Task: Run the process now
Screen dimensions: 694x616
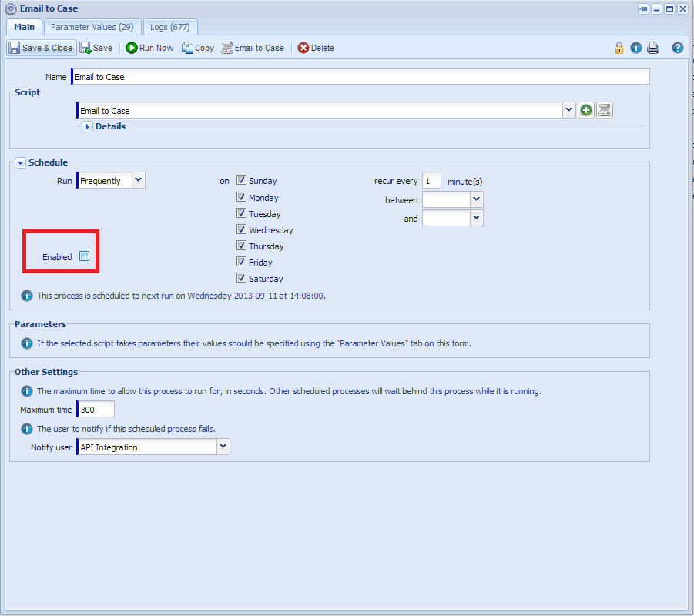Action: (149, 48)
